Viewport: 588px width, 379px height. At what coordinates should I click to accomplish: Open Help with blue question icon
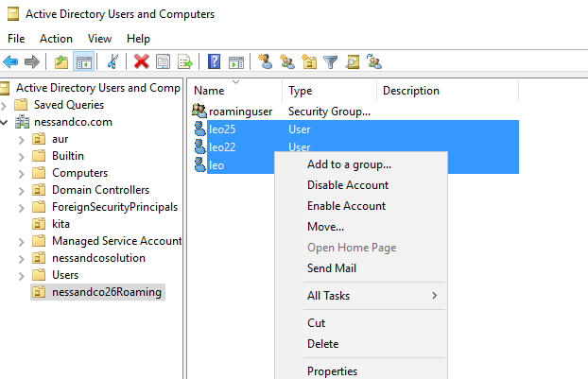pos(215,61)
